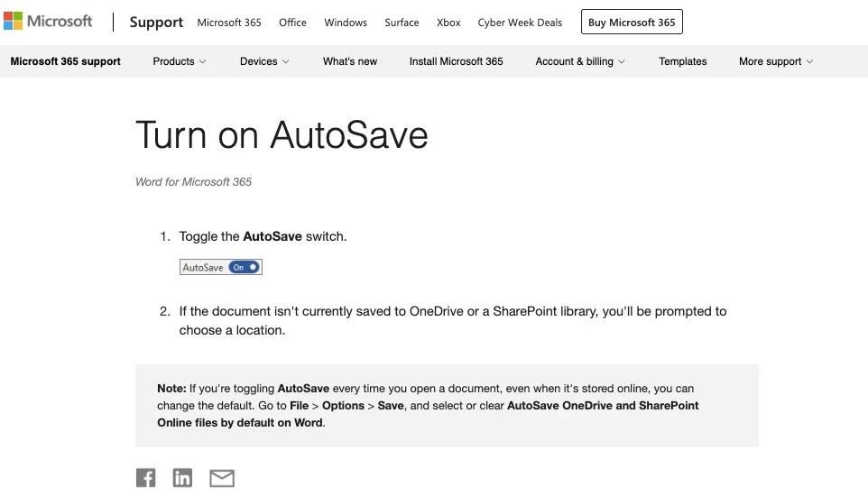Image resolution: width=868 pixels, height=496 pixels.
Task: Open the Account & billing dropdown
Action: pyautogui.click(x=580, y=61)
